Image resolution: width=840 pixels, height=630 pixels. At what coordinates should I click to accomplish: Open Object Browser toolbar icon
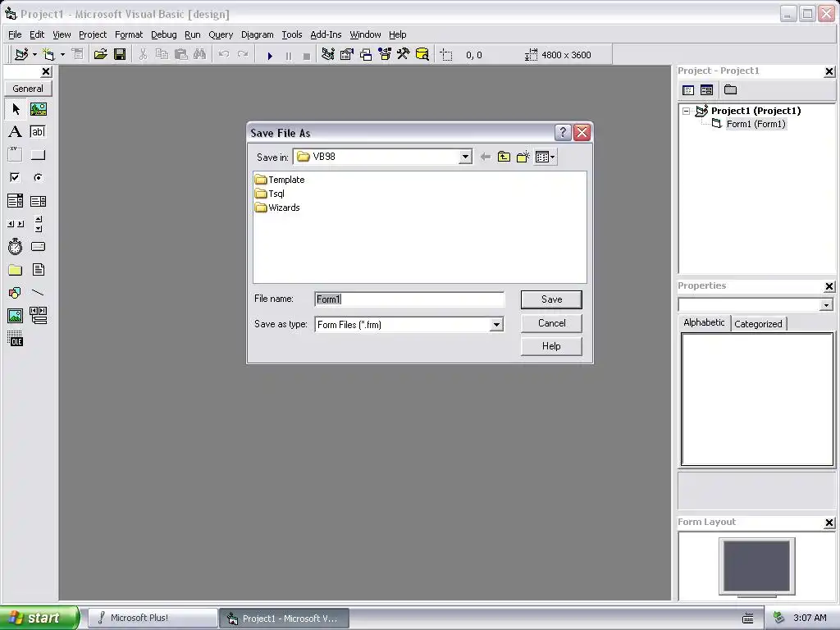(385, 55)
